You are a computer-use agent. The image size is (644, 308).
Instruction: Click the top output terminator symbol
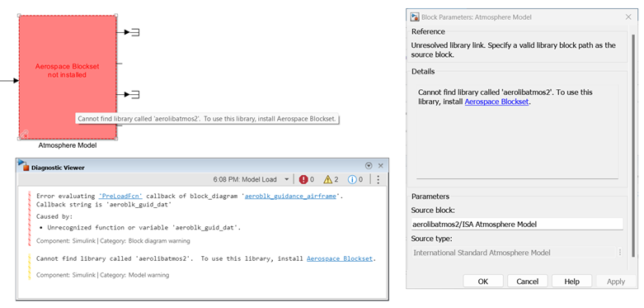[135, 32]
